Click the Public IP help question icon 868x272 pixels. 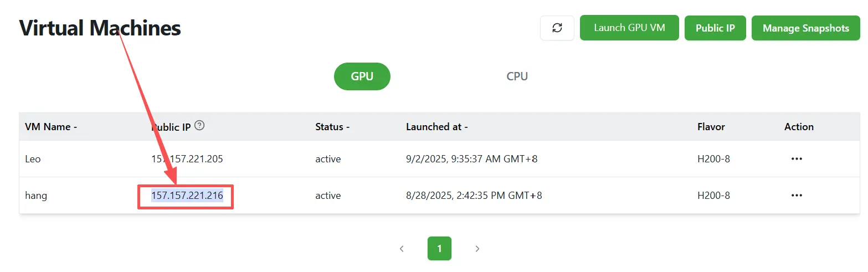tap(200, 126)
